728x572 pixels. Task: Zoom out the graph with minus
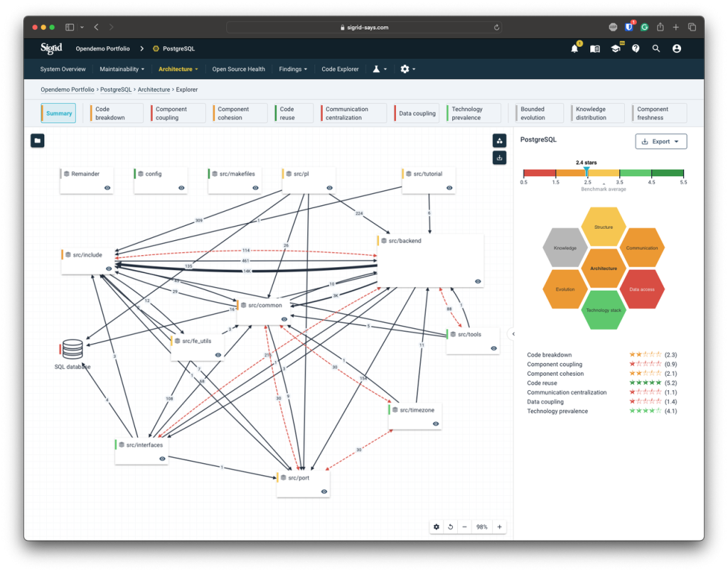click(x=464, y=527)
